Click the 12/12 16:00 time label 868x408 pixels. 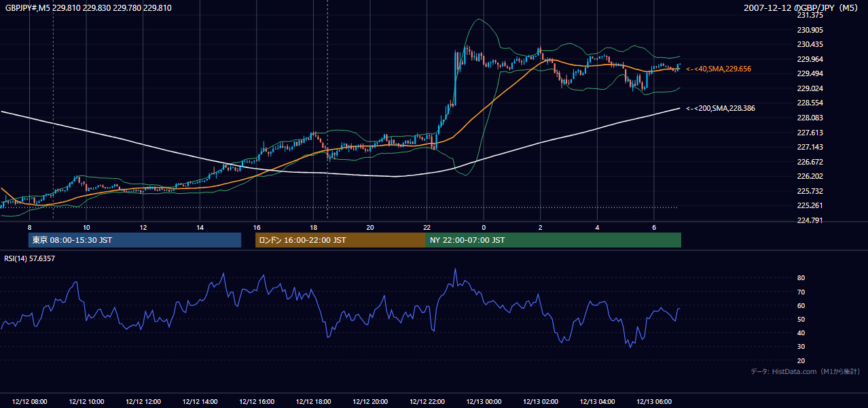257,402
